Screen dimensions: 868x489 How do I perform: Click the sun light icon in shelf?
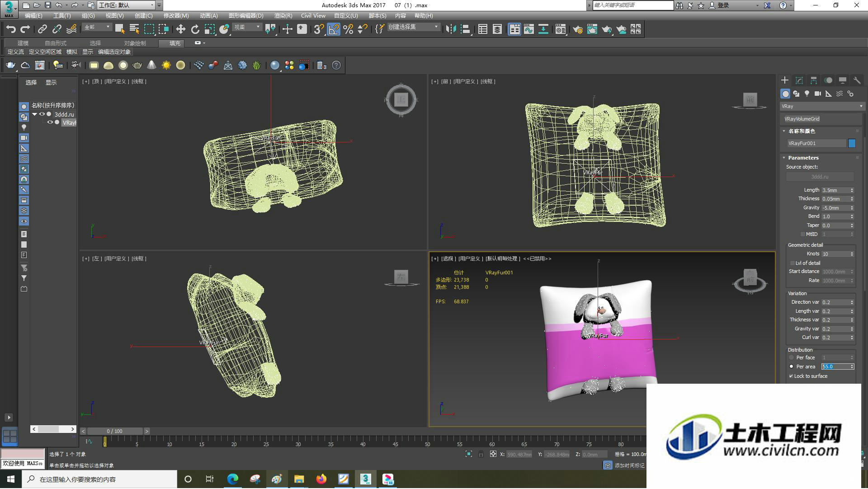[x=166, y=66]
